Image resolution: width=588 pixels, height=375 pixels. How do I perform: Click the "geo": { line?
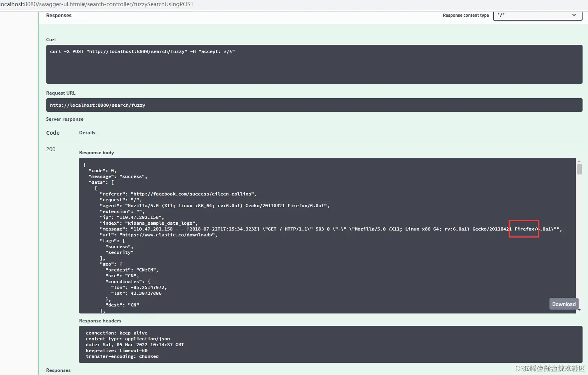[x=111, y=264]
